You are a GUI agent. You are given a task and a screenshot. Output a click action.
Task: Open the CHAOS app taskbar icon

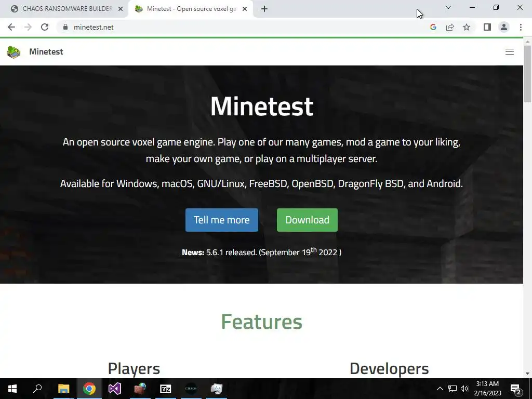191,389
